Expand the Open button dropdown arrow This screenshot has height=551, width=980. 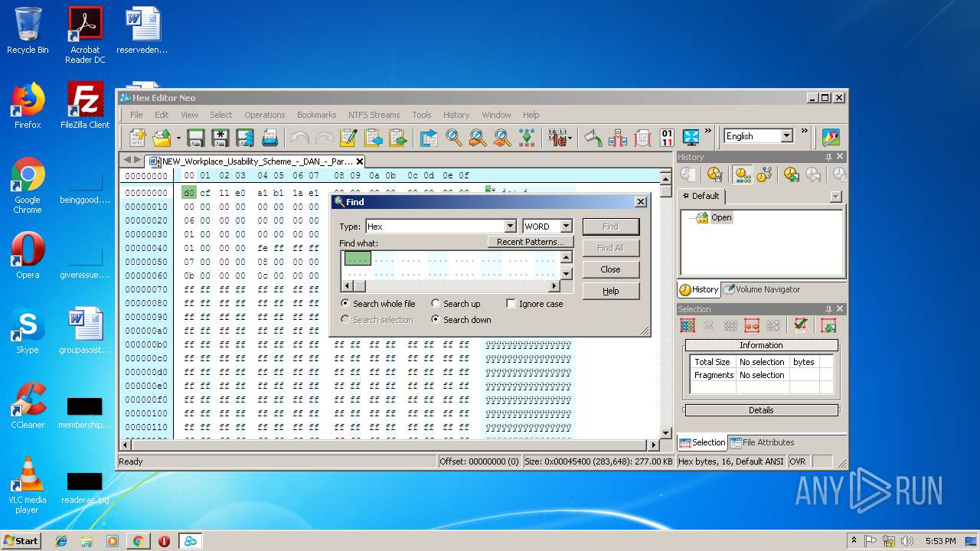coord(178,139)
